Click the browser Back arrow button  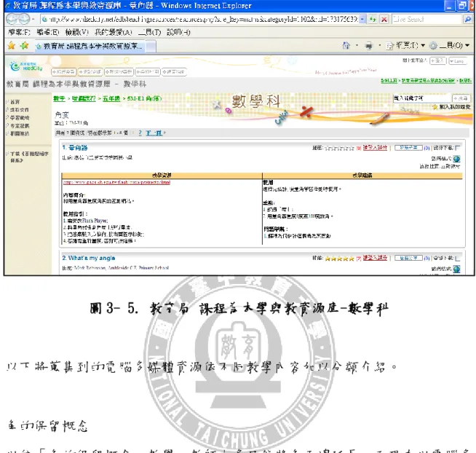coord(12,19)
